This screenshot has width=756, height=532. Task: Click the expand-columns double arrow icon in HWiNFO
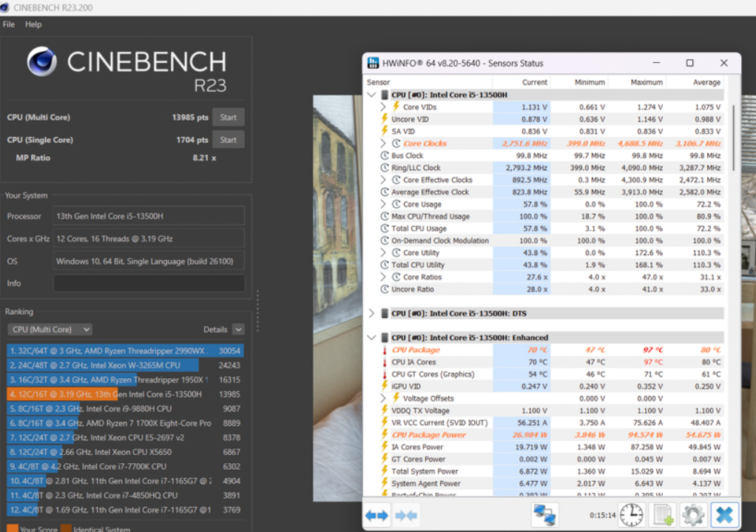coord(377,514)
